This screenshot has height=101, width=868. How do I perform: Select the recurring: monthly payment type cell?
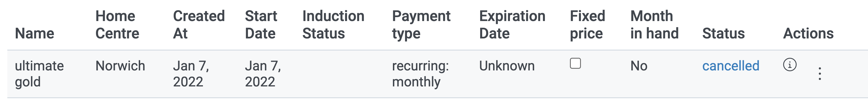click(420, 74)
